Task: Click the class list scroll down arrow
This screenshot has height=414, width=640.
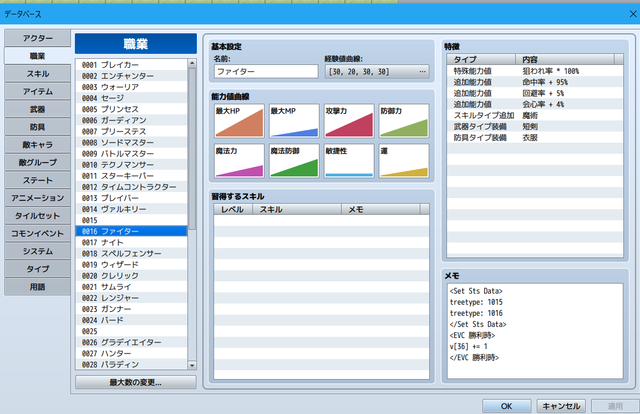Action: tap(192, 365)
